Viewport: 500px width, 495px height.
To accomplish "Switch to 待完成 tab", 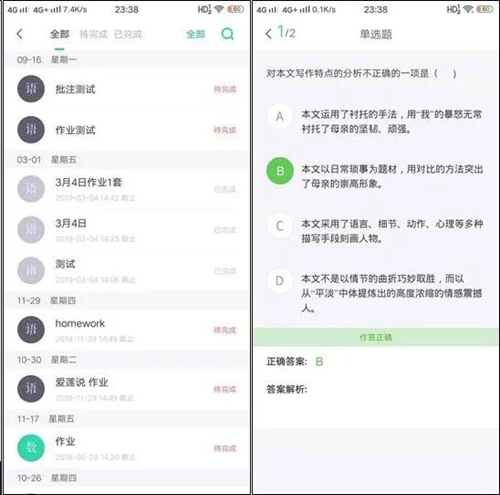I will click(93, 34).
